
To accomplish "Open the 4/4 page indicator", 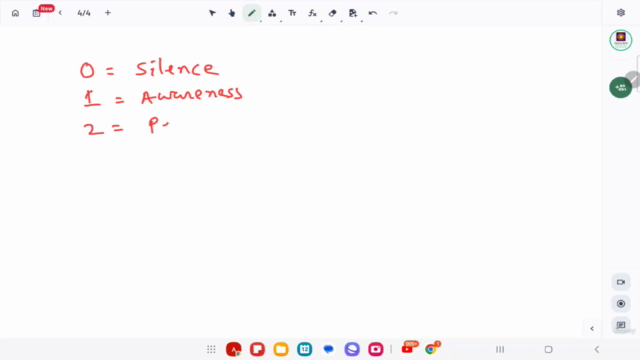I will (x=84, y=13).
